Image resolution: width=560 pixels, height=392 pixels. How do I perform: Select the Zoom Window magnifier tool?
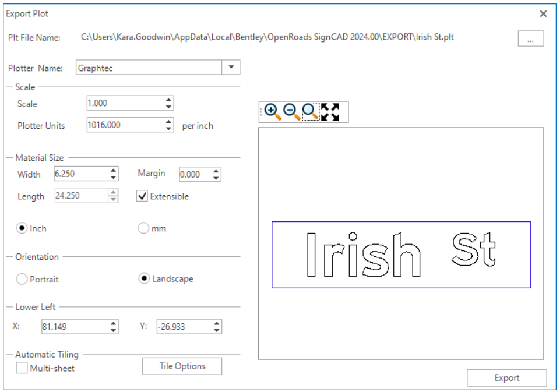point(311,112)
